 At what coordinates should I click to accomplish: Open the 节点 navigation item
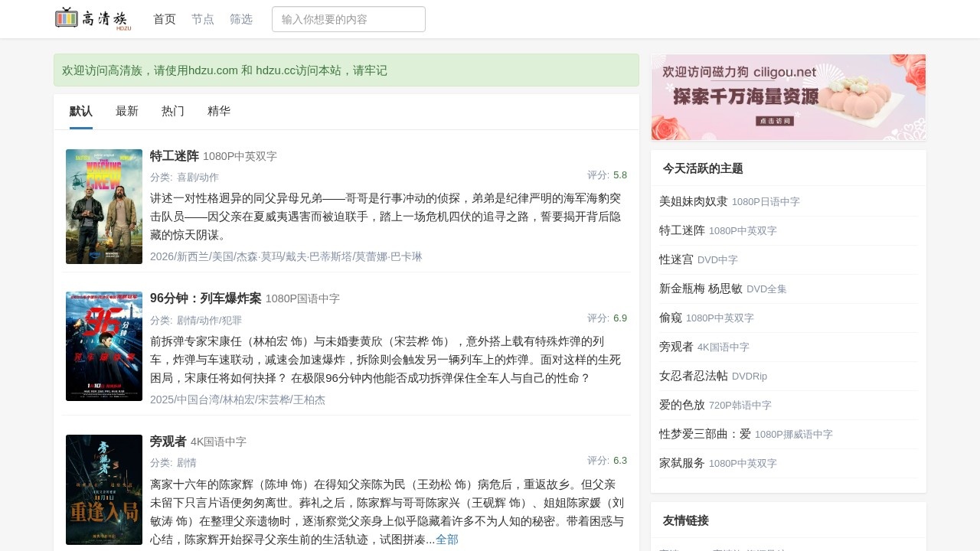click(202, 19)
